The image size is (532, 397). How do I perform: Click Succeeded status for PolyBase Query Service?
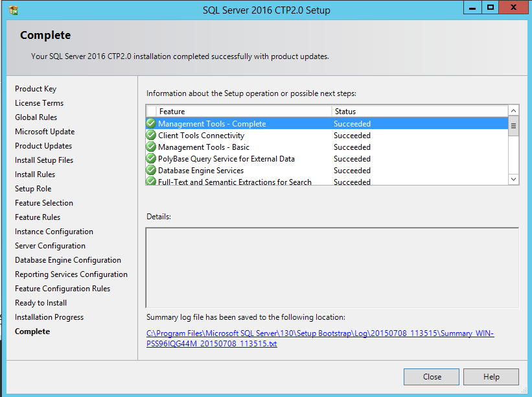(x=352, y=159)
